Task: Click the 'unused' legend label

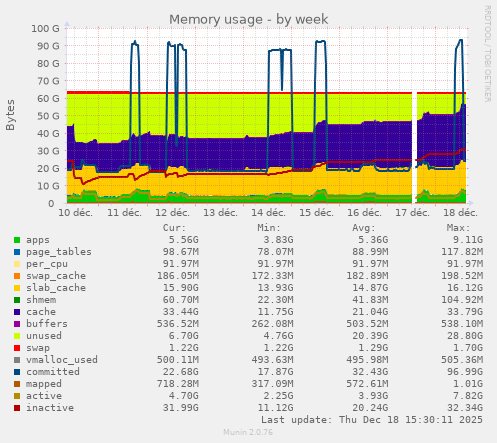Action: click(44, 336)
